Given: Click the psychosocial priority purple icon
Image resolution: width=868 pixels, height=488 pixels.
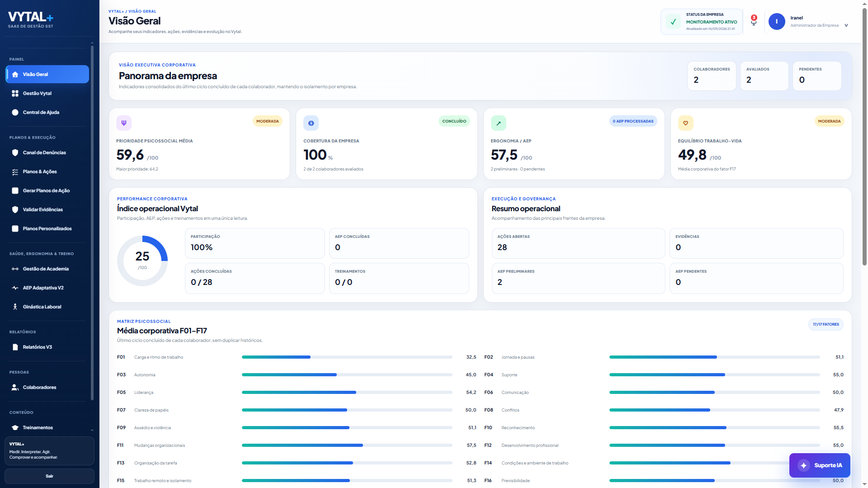Looking at the screenshot, I should point(124,123).
